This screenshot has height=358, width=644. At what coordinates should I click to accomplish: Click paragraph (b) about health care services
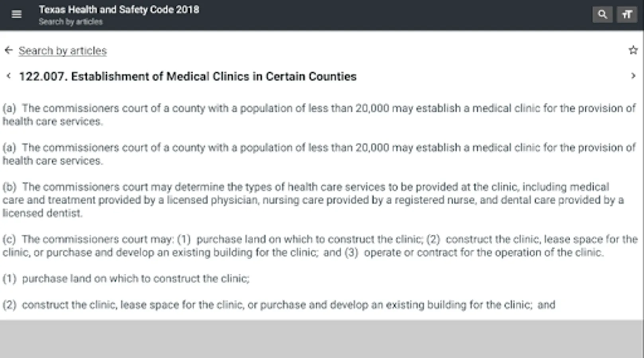pos(313,200)
